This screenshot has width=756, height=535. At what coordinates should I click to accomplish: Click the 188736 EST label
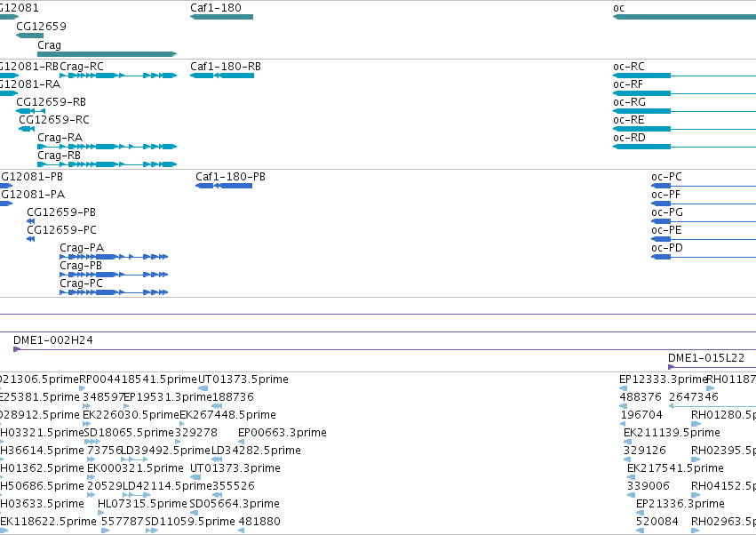tap(233, 397)
